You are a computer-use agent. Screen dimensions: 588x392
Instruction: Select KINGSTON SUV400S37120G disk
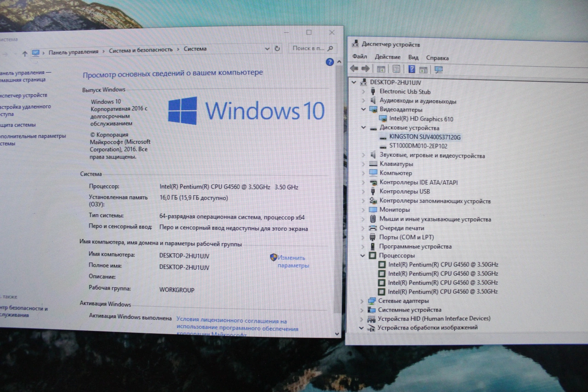425,137
